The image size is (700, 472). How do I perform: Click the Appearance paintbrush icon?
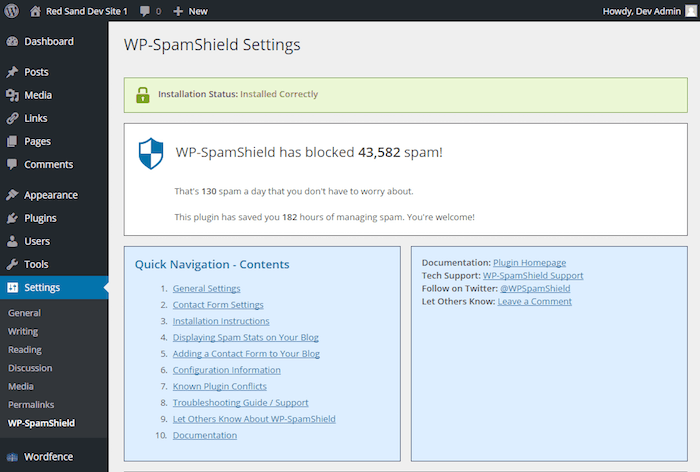click(x=12, y=195)
